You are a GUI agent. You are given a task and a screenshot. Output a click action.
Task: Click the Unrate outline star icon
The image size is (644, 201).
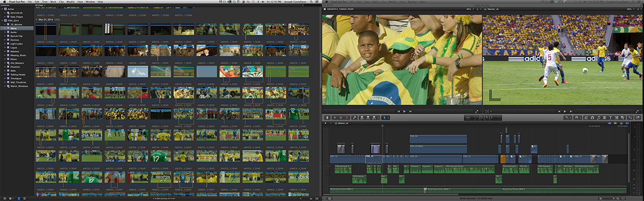click(341, 117)
